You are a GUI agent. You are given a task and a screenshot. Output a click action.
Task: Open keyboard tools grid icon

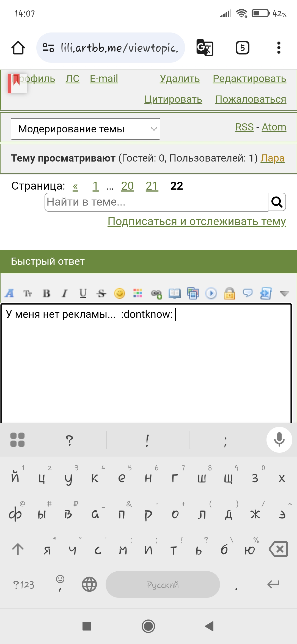pos(17,440)
